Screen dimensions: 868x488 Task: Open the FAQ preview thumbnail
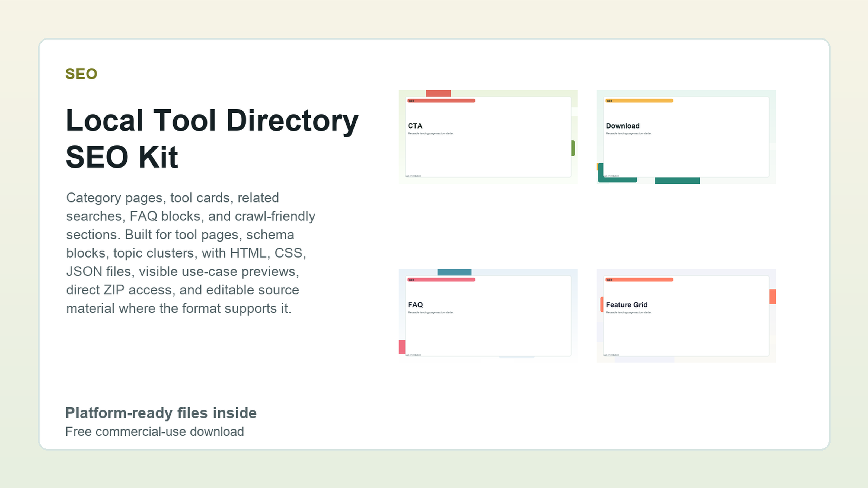point(488,316)
